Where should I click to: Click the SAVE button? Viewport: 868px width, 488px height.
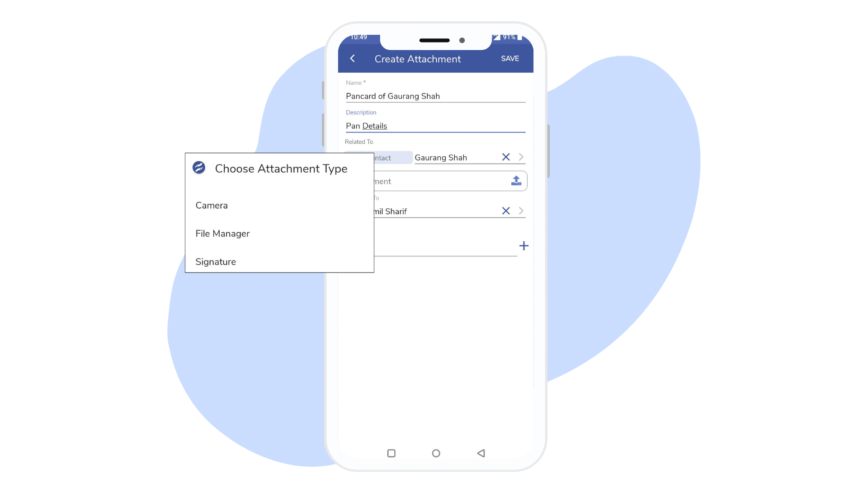click(x=509, y=58)
